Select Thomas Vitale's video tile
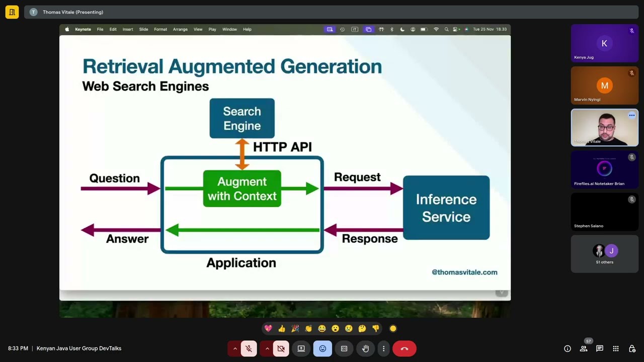The image size is (644, 362). (604, 128)
